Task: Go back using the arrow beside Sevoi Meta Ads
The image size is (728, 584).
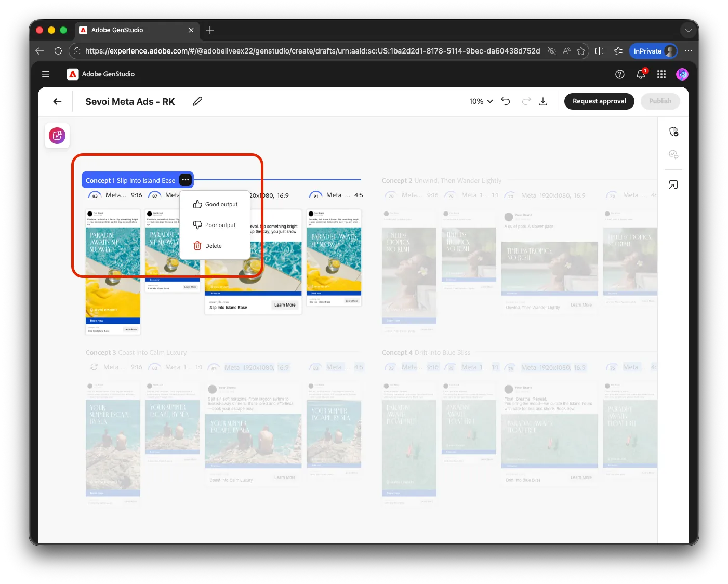Action: coord(57,101)
